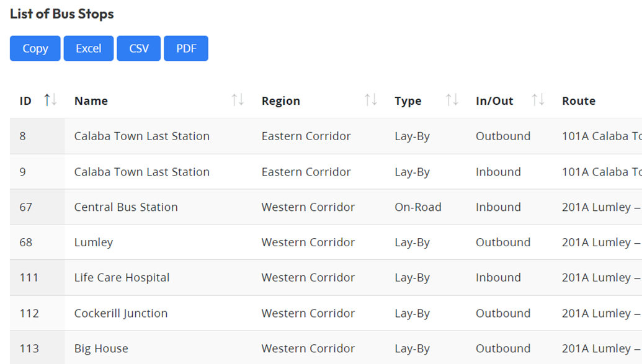Export the list as PDF
The height and width of the screenshot is (364, 642).
(185, 48)
